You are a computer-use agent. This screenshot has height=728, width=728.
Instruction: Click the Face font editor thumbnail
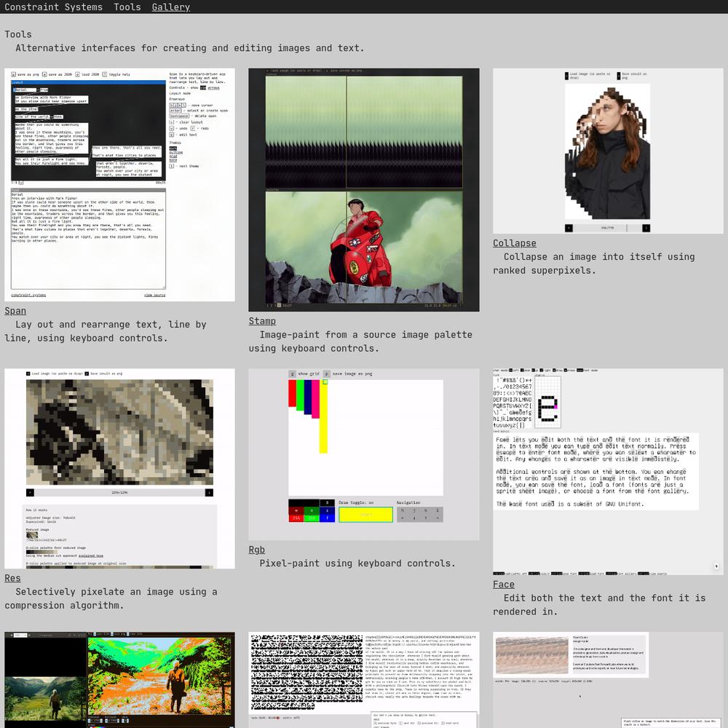point(608,472)
